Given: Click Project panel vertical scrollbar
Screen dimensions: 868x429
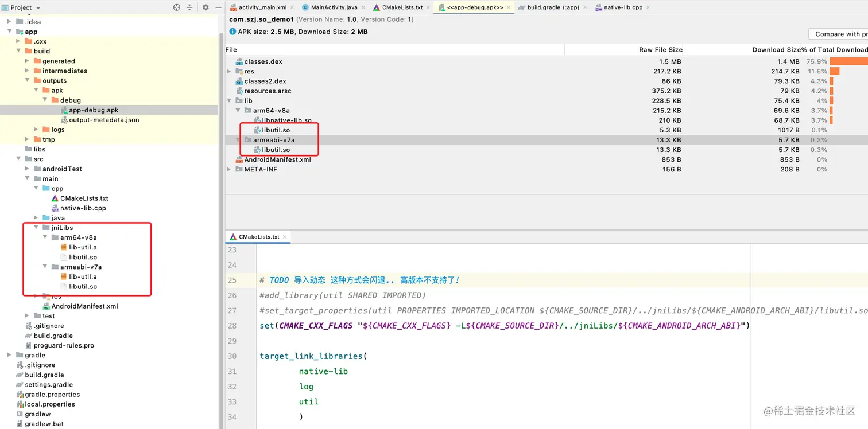Looking at the screenshot, I should pyautogui.click(x=222, y=229).
